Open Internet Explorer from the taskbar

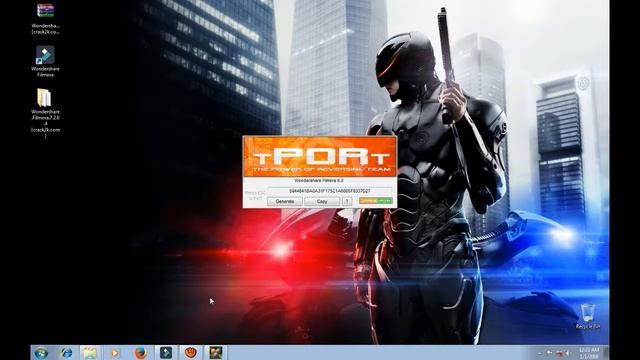66,353
